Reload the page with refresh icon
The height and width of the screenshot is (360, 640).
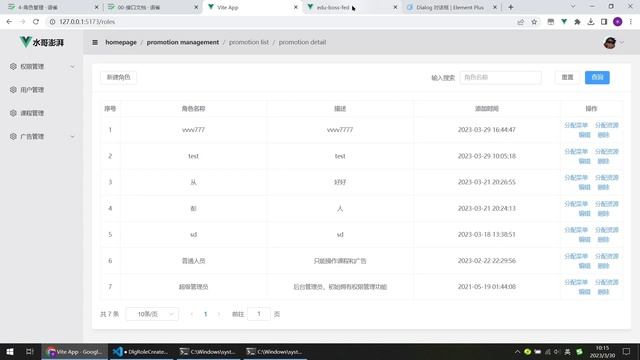click(x=36, y=22)
